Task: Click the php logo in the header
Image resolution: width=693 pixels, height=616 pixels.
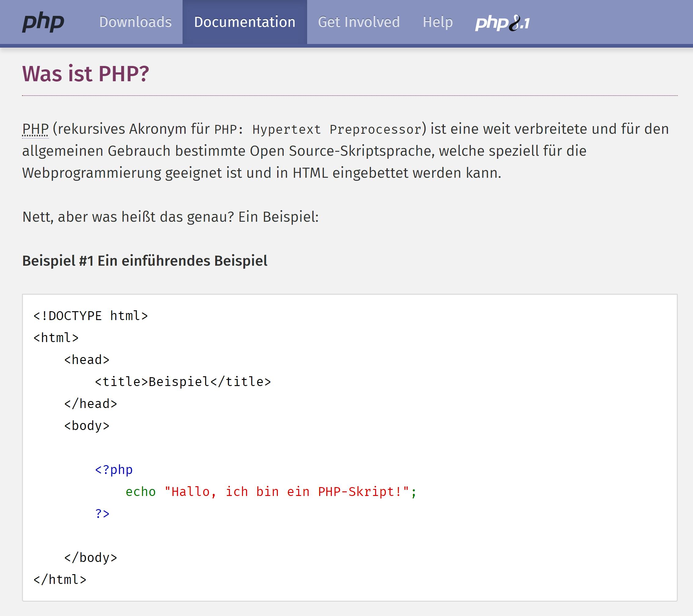Action: click(43, 22)
